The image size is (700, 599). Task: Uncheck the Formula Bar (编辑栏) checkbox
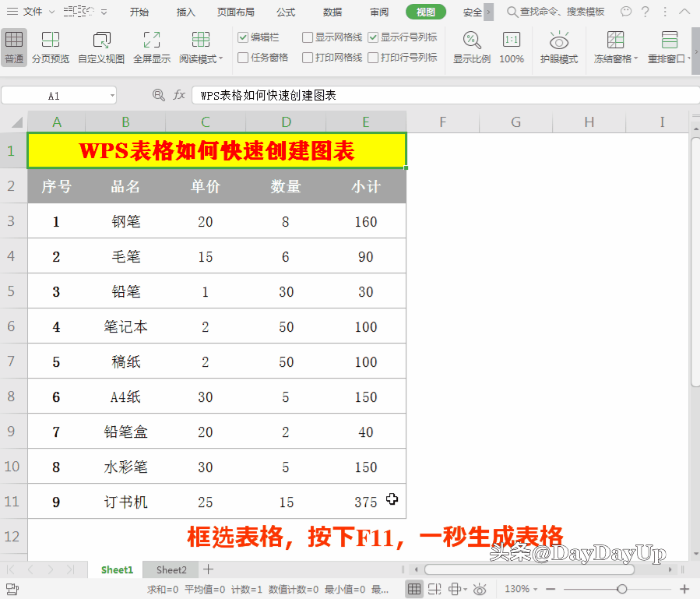243,37
